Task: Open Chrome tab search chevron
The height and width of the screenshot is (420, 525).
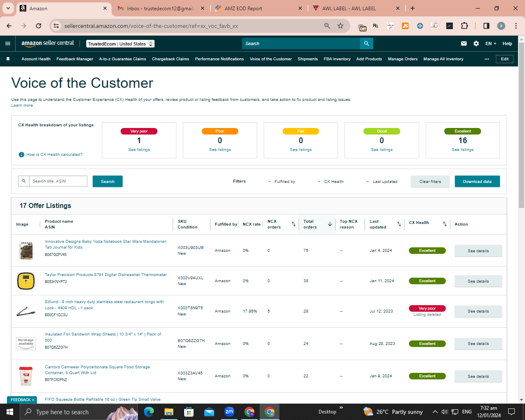Action: coord(8,8)
